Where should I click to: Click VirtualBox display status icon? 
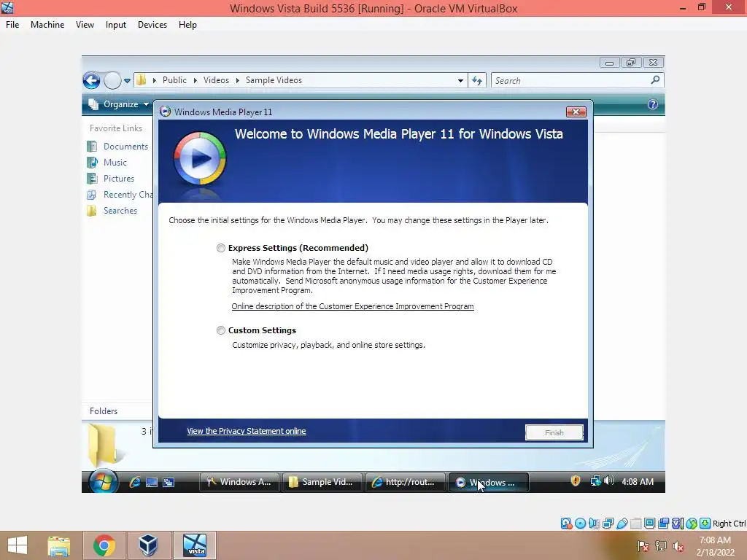tap(649, 524)
